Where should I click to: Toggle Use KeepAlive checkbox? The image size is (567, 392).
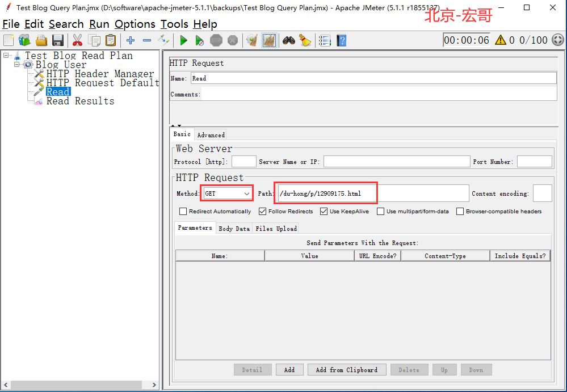324,212
